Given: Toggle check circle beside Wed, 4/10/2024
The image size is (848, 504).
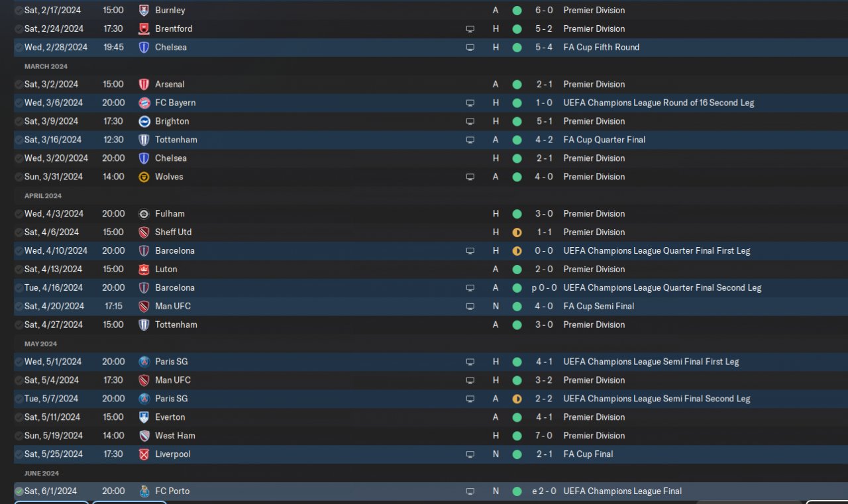Looking at the screenshot, I should (x=19, y=251).
